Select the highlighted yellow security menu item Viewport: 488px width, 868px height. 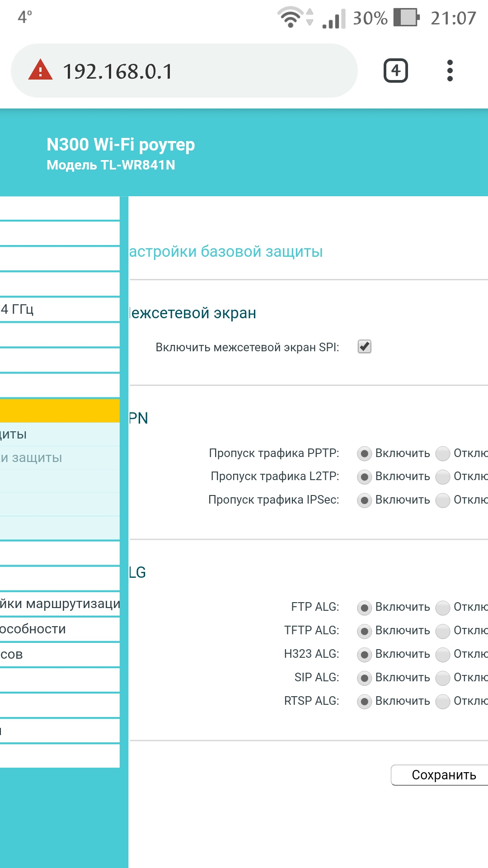pyautogui.click(x=60, y=411)
